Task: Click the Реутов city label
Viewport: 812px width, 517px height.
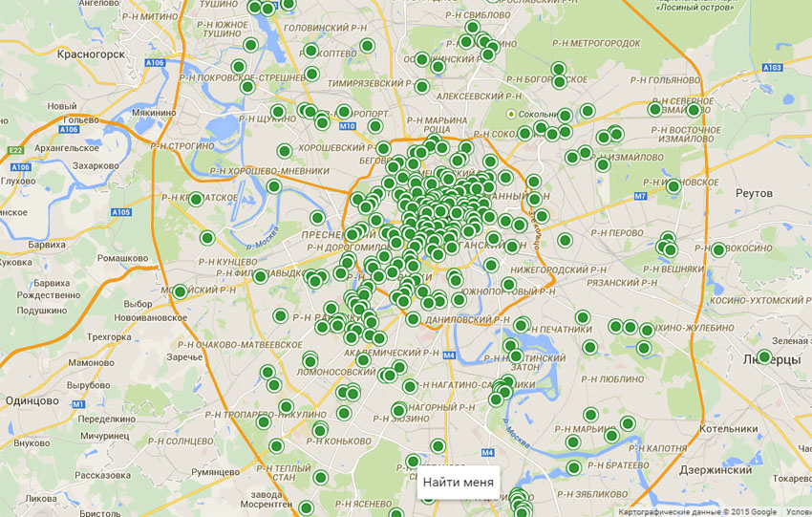Action: tap(754, 193)
